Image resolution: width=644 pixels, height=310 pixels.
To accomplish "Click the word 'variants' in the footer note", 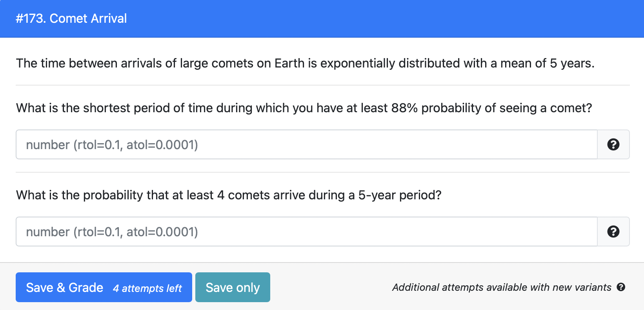I will coord(593,287).
